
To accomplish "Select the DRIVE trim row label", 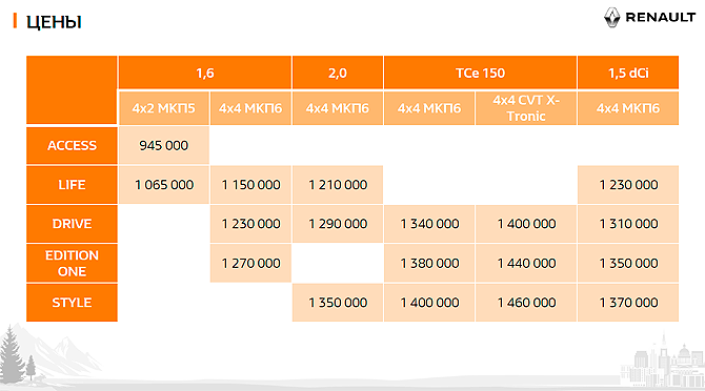I will 72,224.
